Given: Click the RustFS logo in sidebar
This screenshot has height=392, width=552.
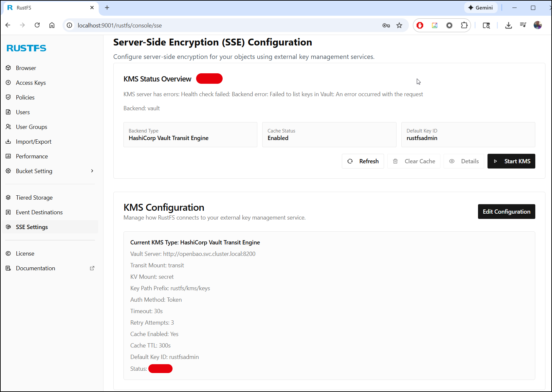Looking at the screenshot, I should coord(27,48).
